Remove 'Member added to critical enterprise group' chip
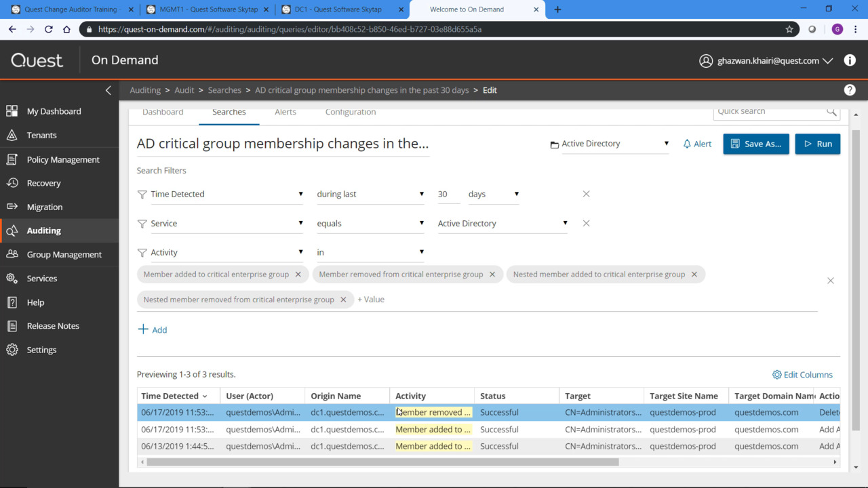 click(x=298, y=274)
